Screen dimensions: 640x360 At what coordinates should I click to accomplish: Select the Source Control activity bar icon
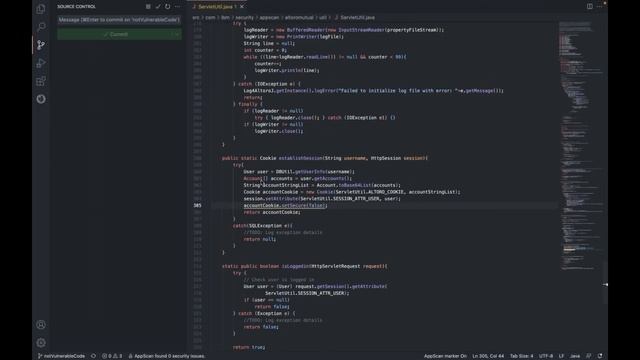click(x=41, y=45)
